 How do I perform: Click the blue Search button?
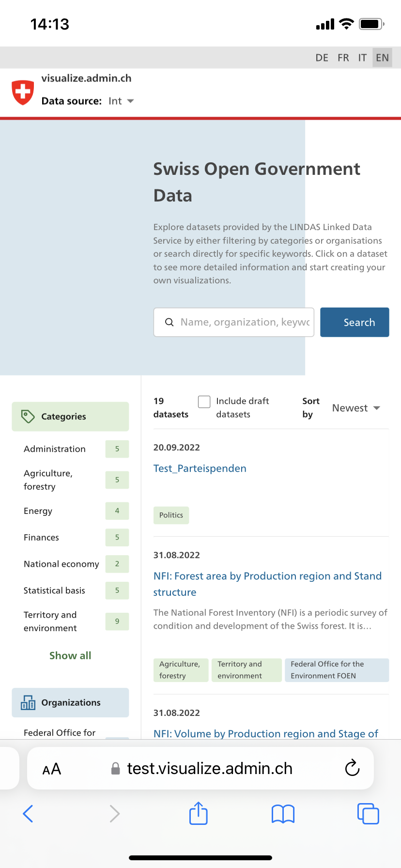coord(355,322)
